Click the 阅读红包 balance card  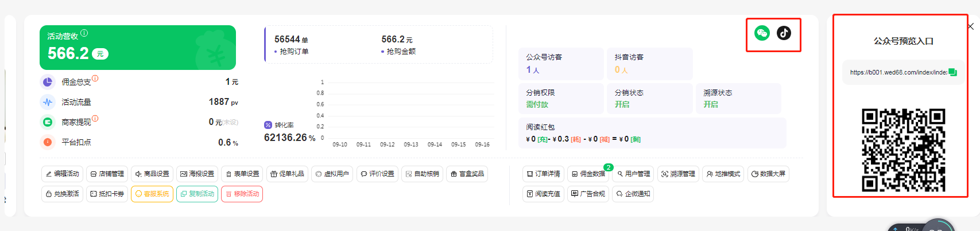pos(652,133)
